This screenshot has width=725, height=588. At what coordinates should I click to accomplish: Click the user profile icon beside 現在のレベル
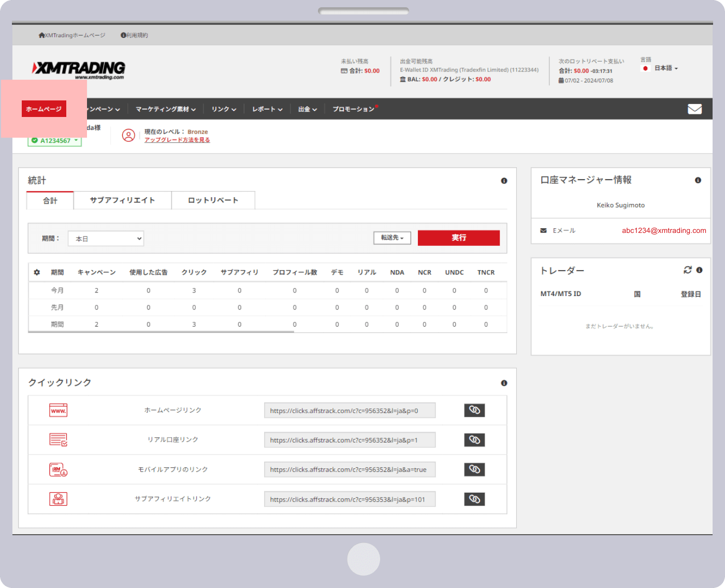(x=128, y=135)
